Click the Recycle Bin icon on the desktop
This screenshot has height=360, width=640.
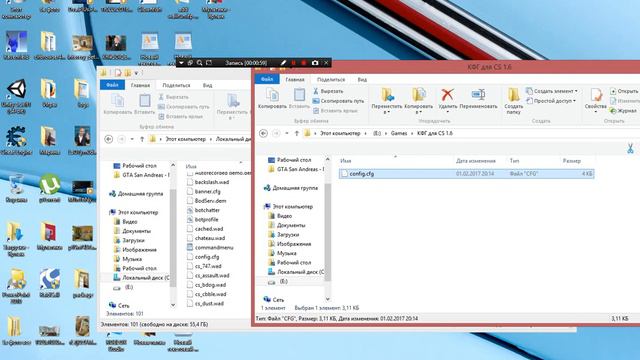click(x=16, y=184)
